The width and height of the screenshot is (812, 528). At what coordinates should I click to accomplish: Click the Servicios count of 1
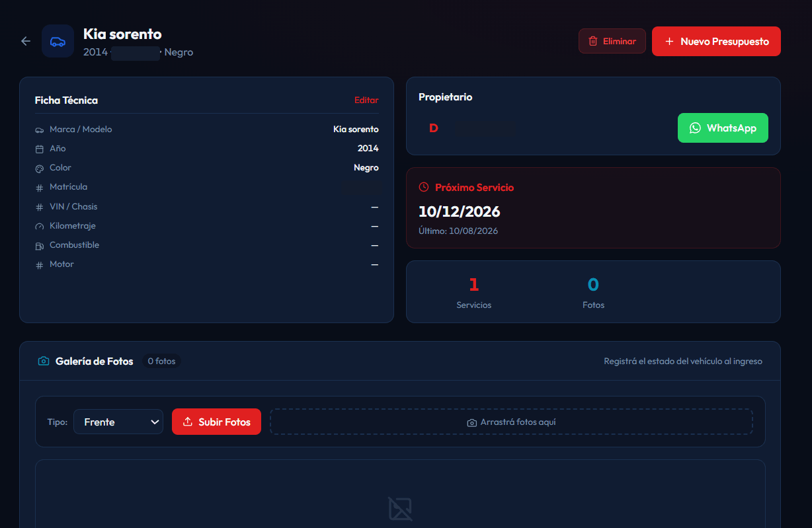(x=474, y=285)
